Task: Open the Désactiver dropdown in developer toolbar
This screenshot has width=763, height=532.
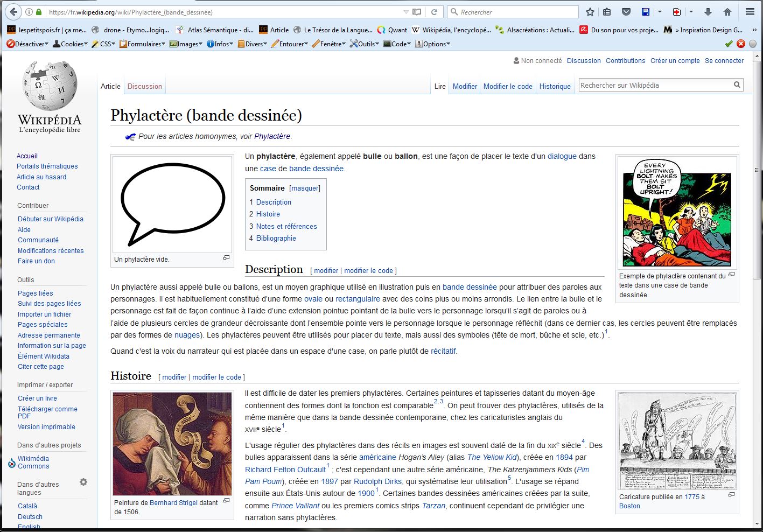Action: pos(27,44)
